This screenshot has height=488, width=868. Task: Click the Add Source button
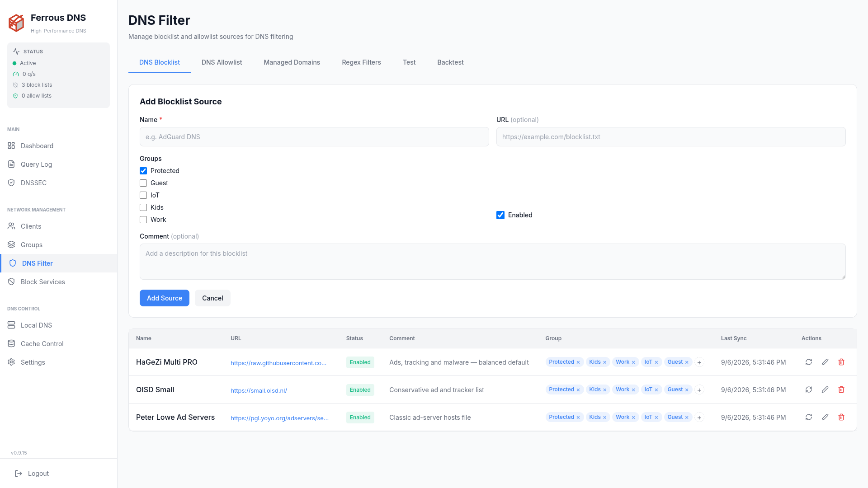point(165,298)
